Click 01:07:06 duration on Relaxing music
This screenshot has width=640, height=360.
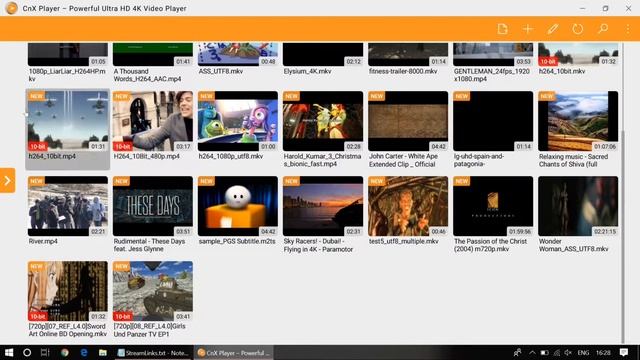pos(605,146)
